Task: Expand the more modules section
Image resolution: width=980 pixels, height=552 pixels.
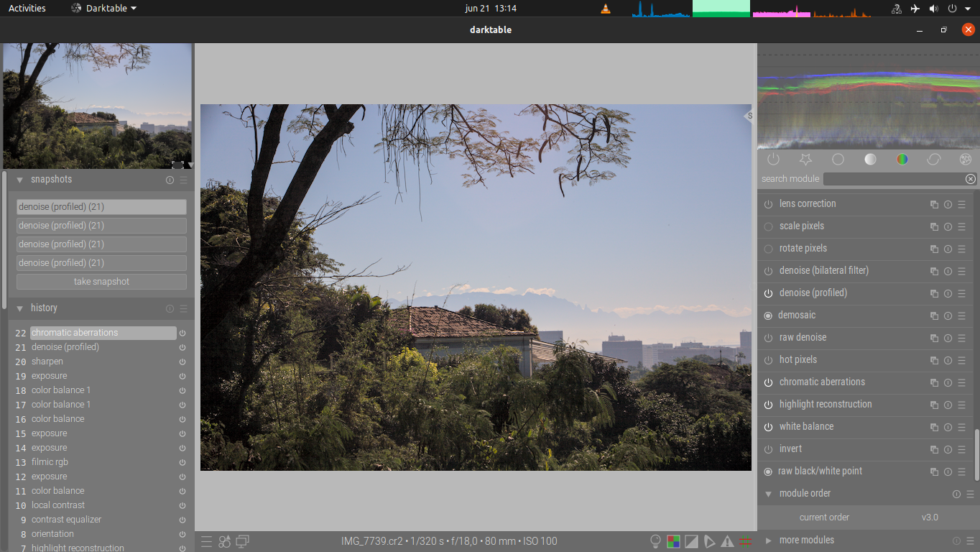Action: [x=768, y=540]
